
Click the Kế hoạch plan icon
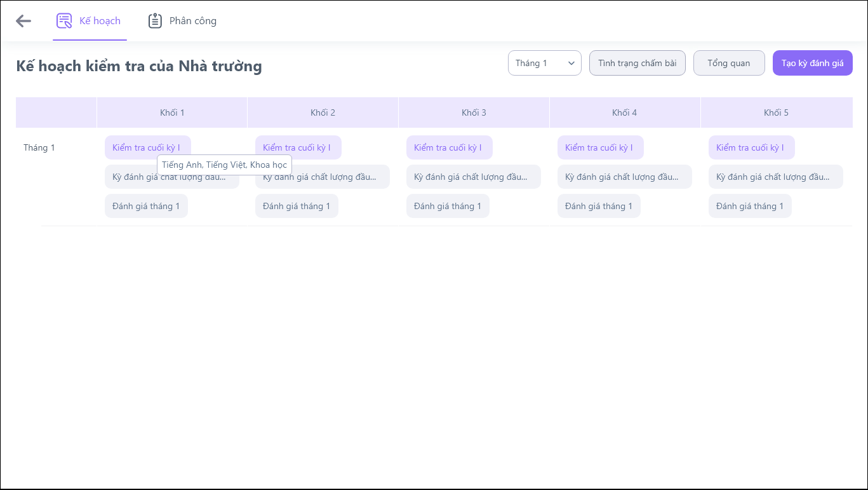[x=64, y=21]
